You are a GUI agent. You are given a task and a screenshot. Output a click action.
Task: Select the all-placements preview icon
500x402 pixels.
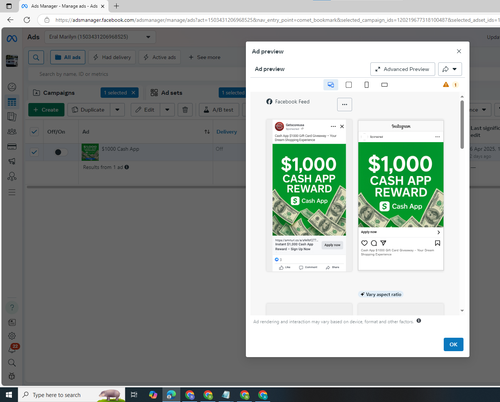(331, 85)
